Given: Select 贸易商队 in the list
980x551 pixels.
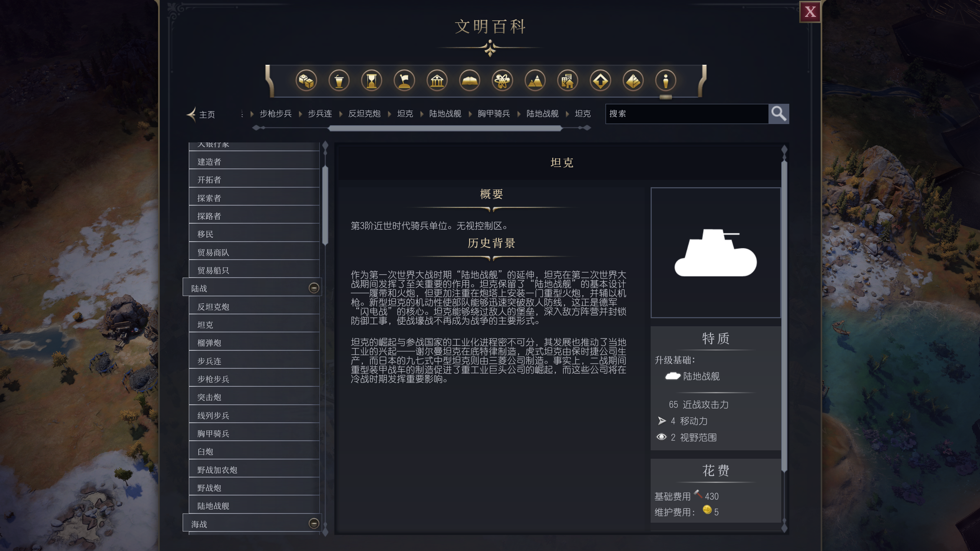Looking at the screenshot, I should tap(254, 252).
